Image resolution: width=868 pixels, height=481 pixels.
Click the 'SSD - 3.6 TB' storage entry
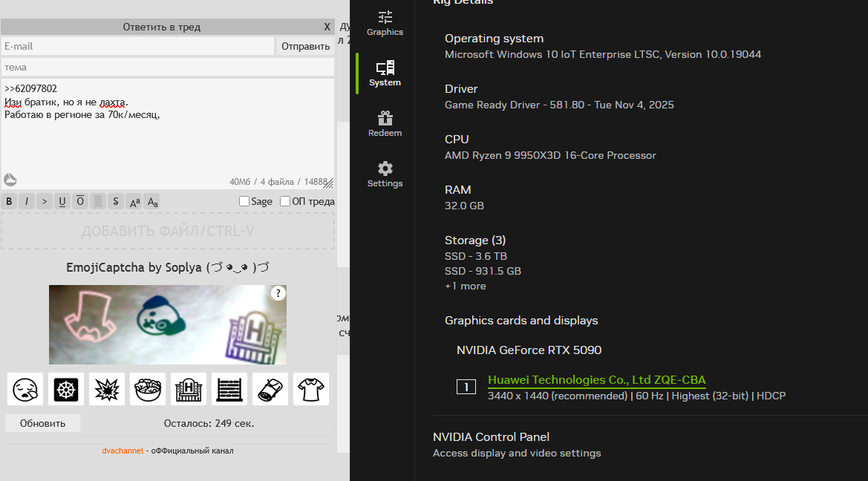point(476,256)
